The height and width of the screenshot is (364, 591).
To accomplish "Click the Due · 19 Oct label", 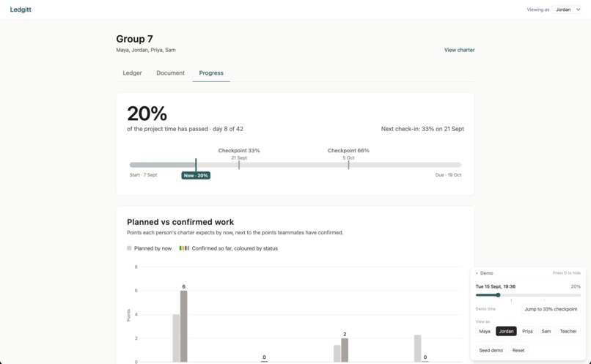I will point(448,175).
